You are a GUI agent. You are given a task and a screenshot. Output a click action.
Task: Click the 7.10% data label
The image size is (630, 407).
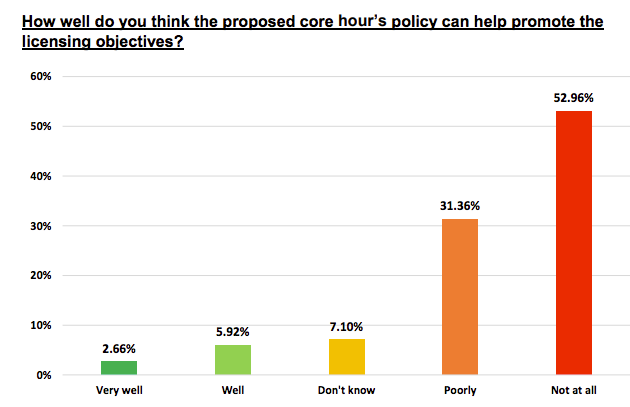[346, 326]
